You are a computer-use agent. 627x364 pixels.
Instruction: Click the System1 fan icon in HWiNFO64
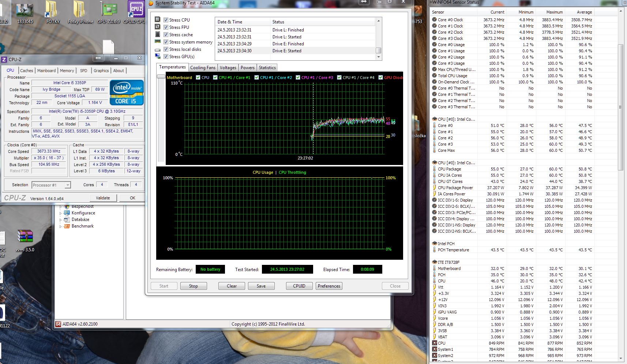435,349
